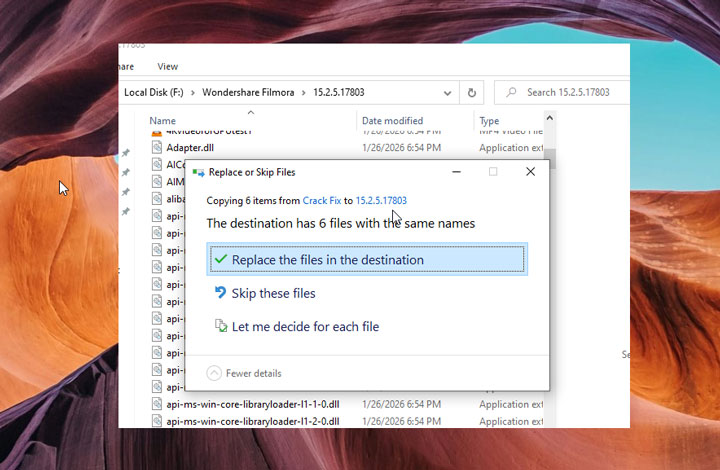Click the scroll up arrow of file list
The width and height of the screenshot is (720, 470).
pyautogui.click(x=550, y=118)
